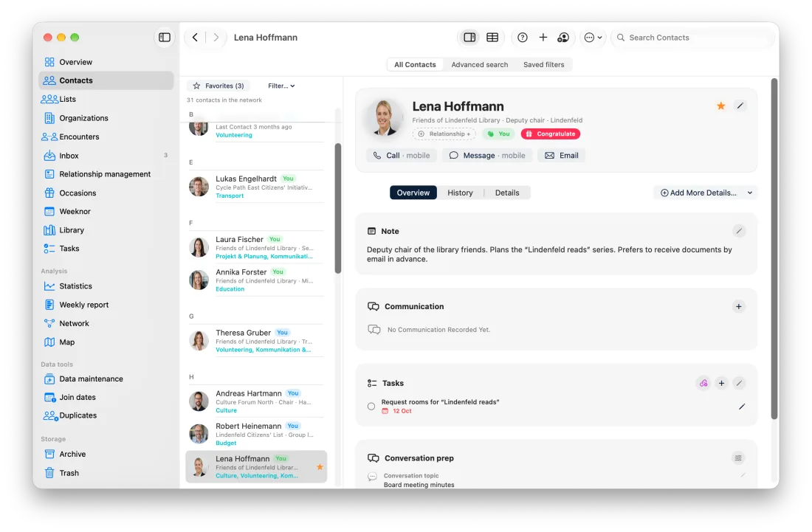Switch to the Details tab
This screenshot has width=812, height=532.
(x=507, y=193)
